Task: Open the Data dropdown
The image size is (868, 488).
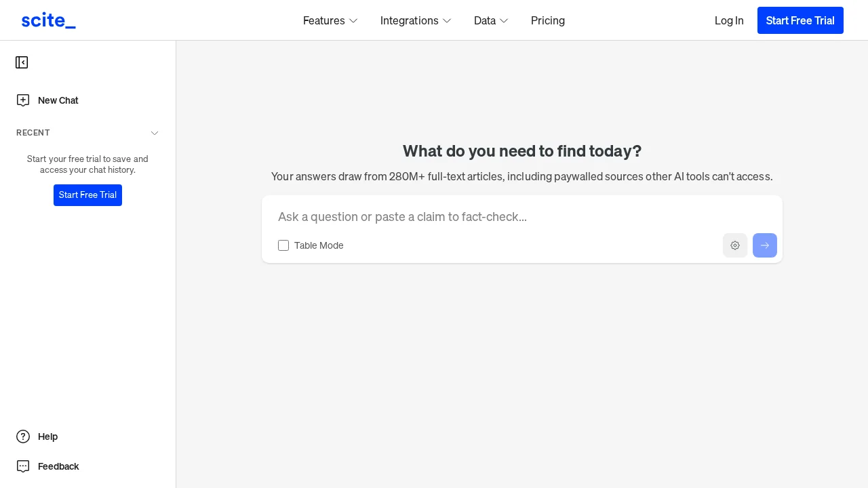Action: pos(491,20)
